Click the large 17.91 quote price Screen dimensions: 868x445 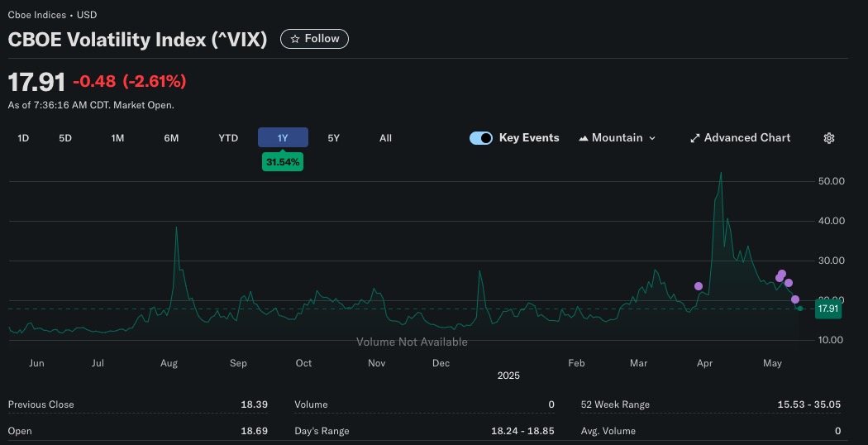[x=36, y=82]
